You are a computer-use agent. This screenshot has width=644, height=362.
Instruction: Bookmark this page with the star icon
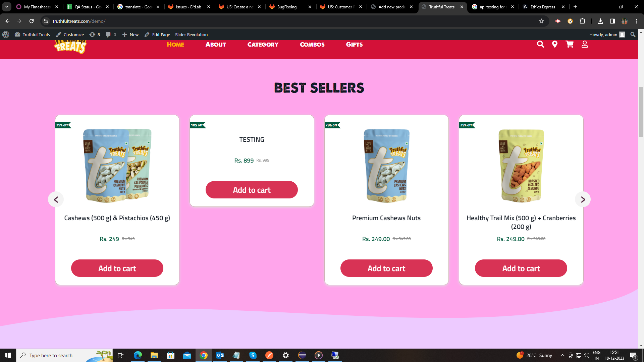541,21
